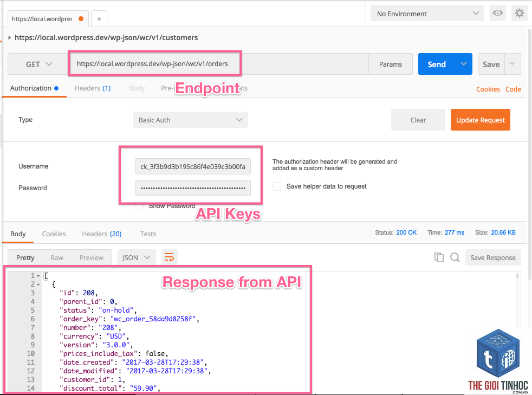Viewport: 532px width, 395px height.
Task: Select the Preview view mode
Action: (92, 257)
